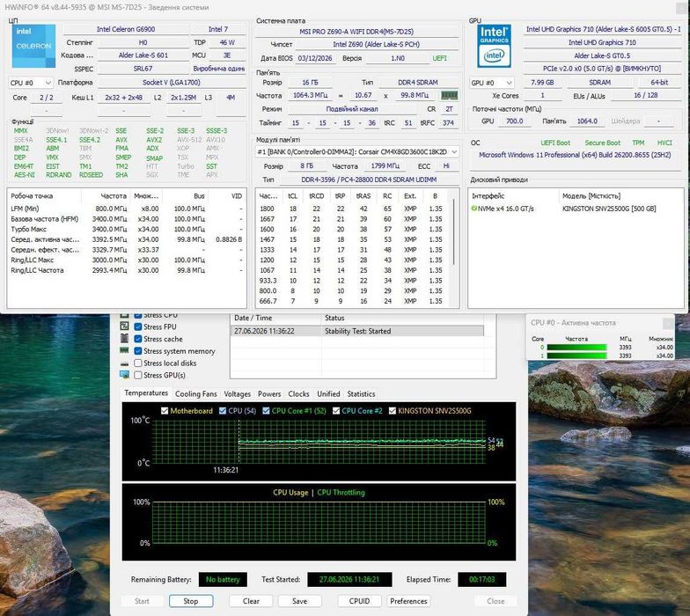Click the green status icon by NVMe x4 16.0 GT/s
690x616 pixels.
pyautogui.click(x=473, y=209)
